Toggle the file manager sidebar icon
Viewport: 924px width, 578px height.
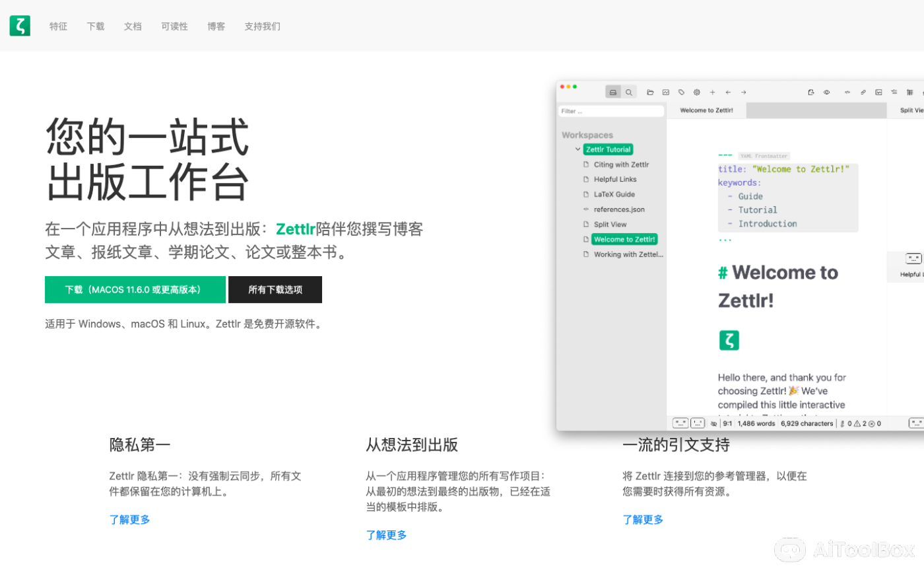(x=613, y=92)
